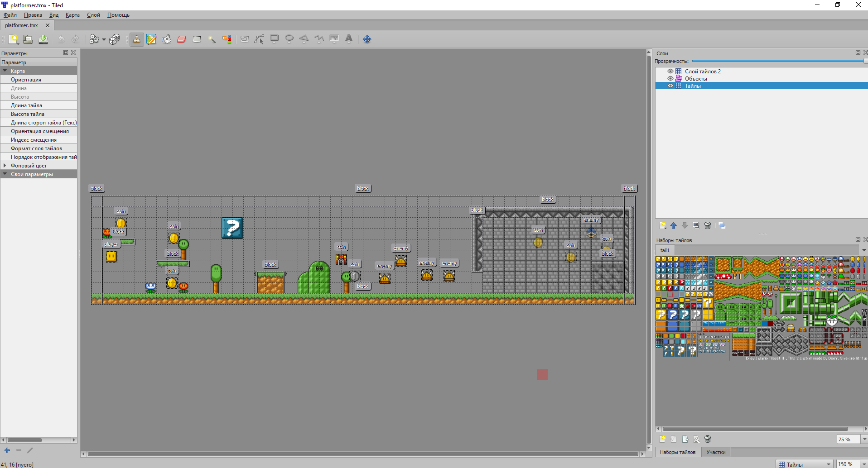Image resolution: width=868 pixels, height=468 pixels.
Task: Toggle visibility eye of 'Тайлы' layer
Action: coord(670,86)
